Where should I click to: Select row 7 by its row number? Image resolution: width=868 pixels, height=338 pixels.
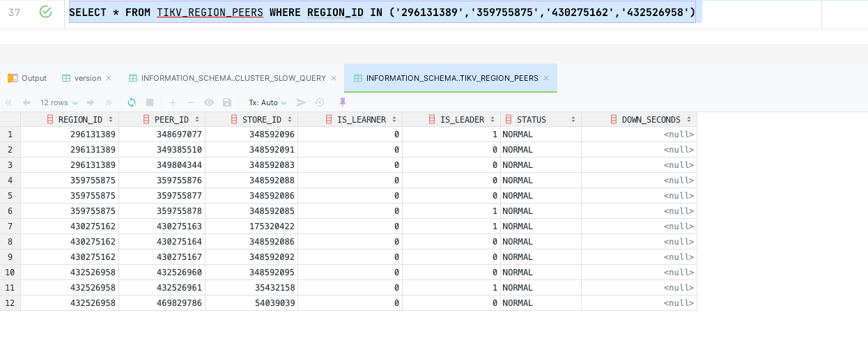10,226
